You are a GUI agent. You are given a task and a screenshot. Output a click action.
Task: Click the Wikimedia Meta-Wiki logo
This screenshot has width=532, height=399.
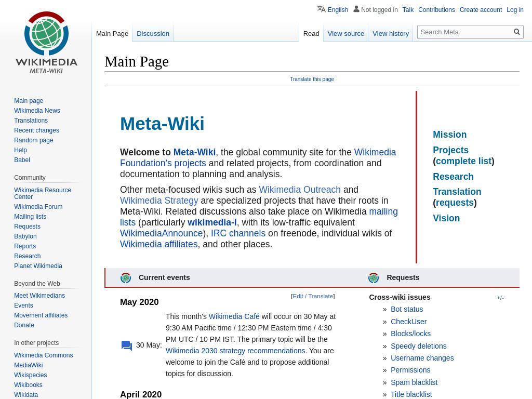[46, 43]
